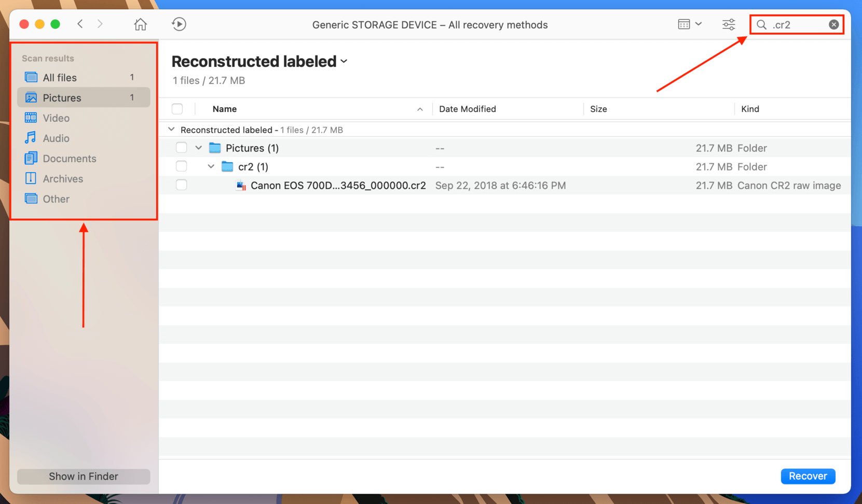Viewport: 862px width, 504px height.
Task: Open the filter sliders icon
Action: 729,24
